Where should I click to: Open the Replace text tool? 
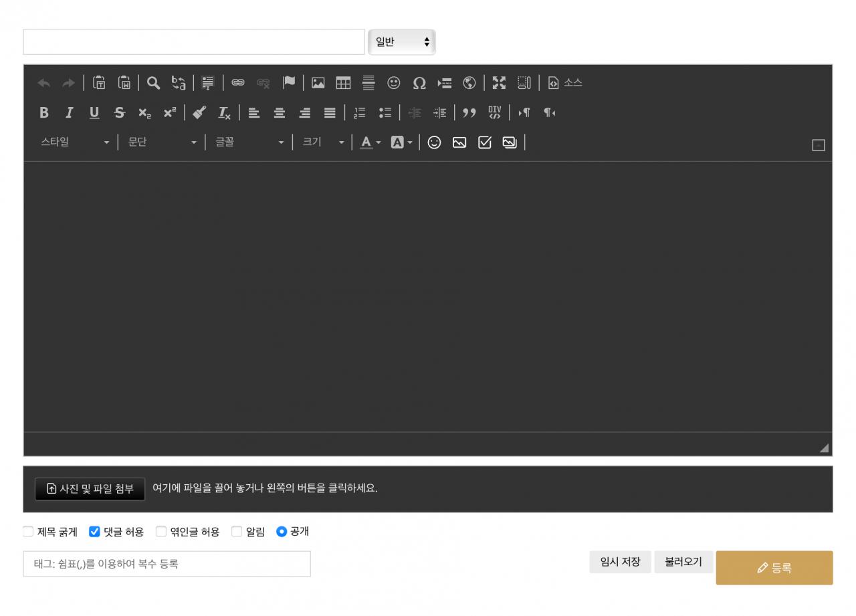(x=179, y=83)
